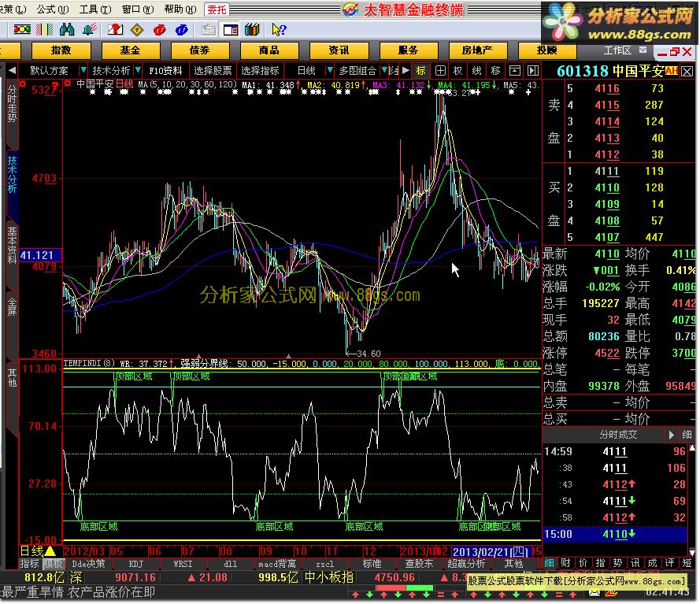This screenshot has height=604, width=700.
Task: Click the 投顾 yellow button
Action: coord(547,50)
